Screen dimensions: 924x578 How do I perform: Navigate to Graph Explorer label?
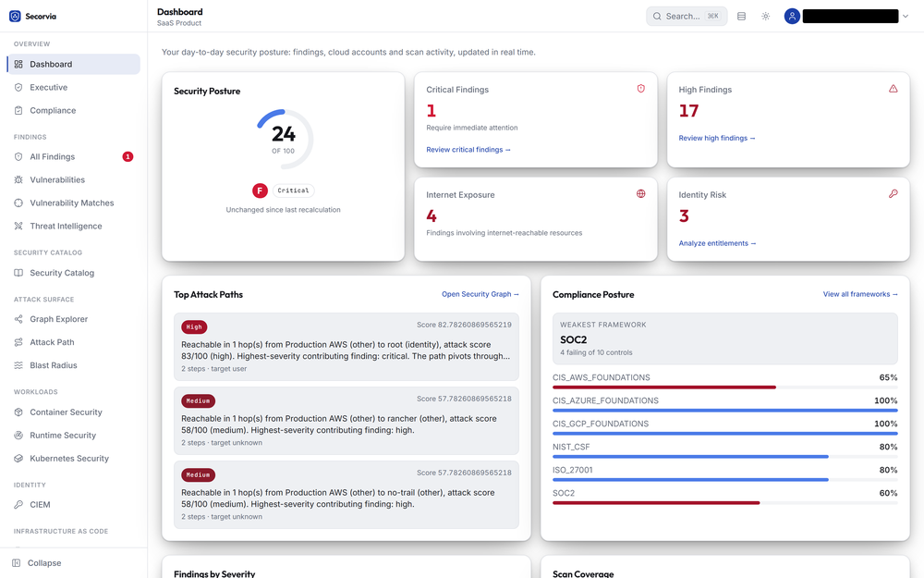59,319
